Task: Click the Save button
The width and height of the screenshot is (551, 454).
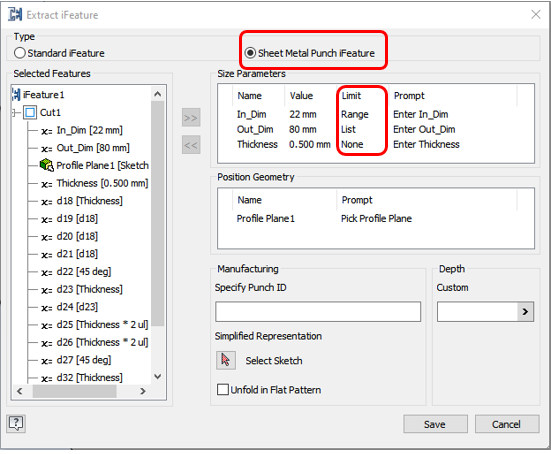Action: (x=435, y=424)
